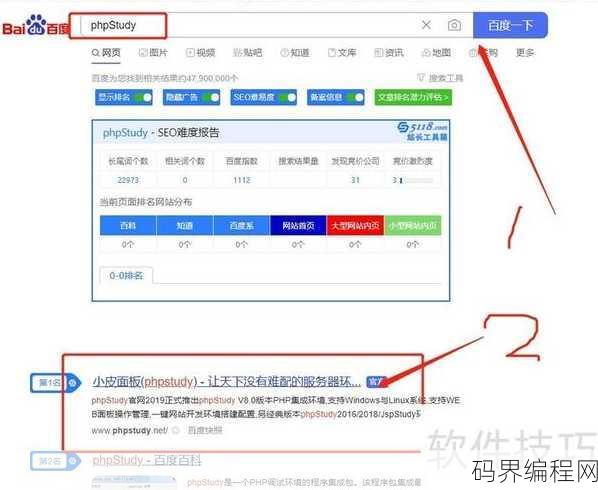Click the round icon beside 第1名 badge
The image size is (598, 490).
[73, 383]
